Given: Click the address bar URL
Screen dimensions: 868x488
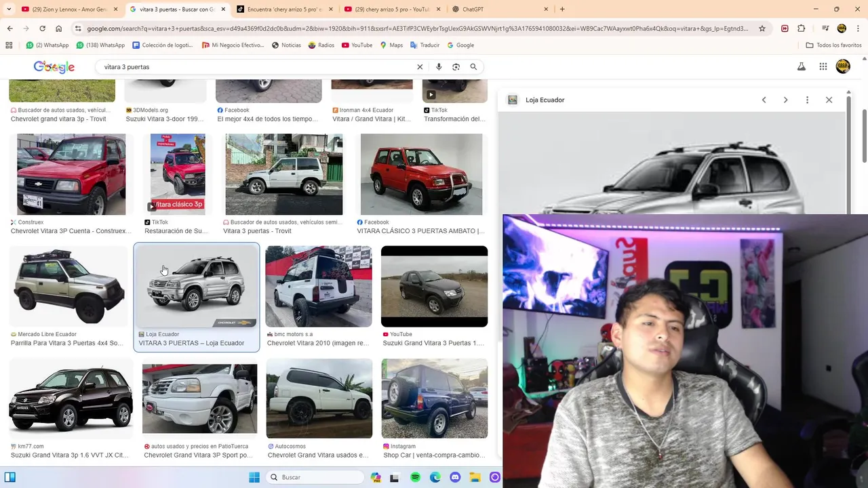Looking at the screenshot, I should coord(417,28).
